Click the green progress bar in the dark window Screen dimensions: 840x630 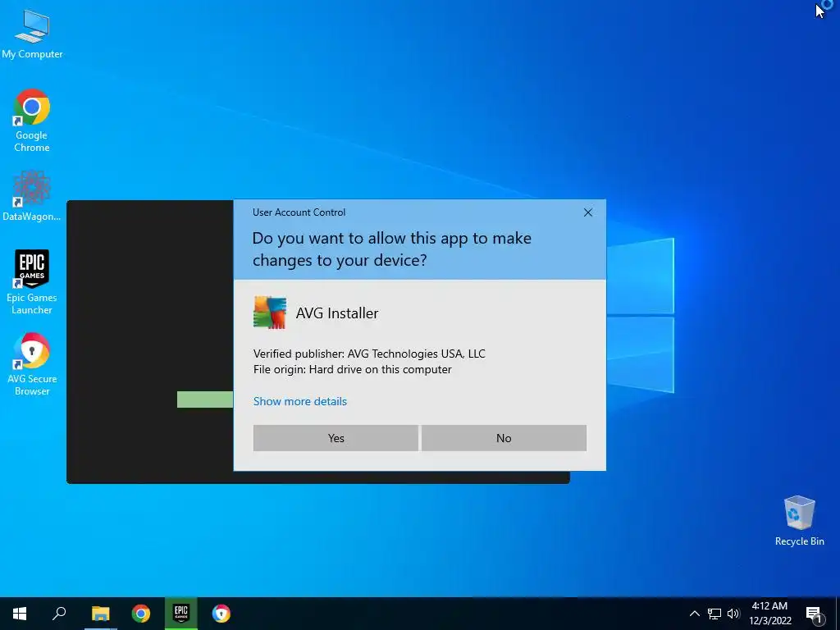[205, 399]
